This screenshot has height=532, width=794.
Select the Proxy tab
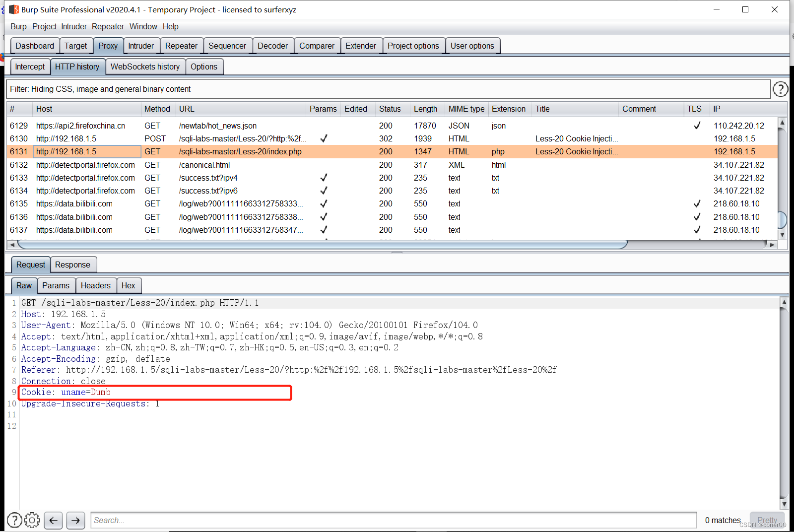coord(108,46)
